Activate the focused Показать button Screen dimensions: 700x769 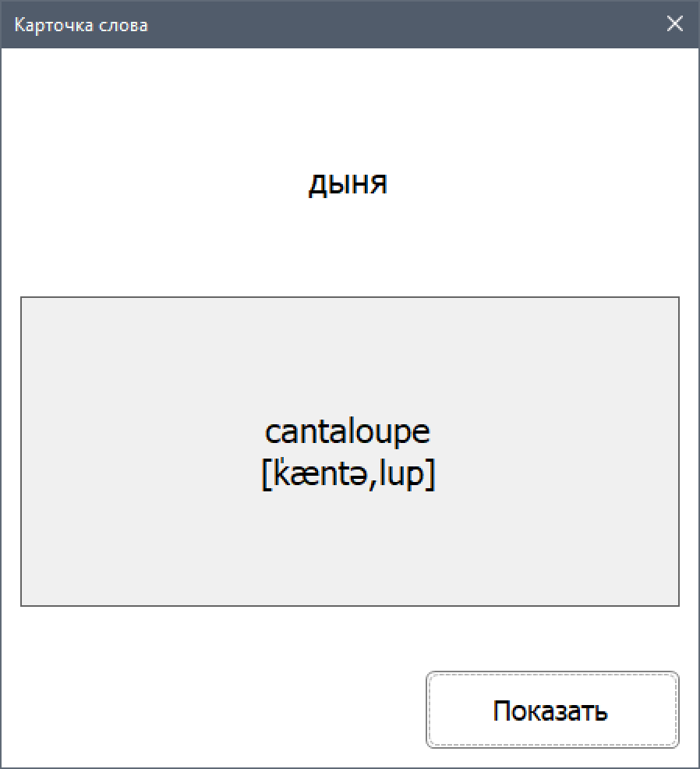pyautogui.click(x=552, y=711)
